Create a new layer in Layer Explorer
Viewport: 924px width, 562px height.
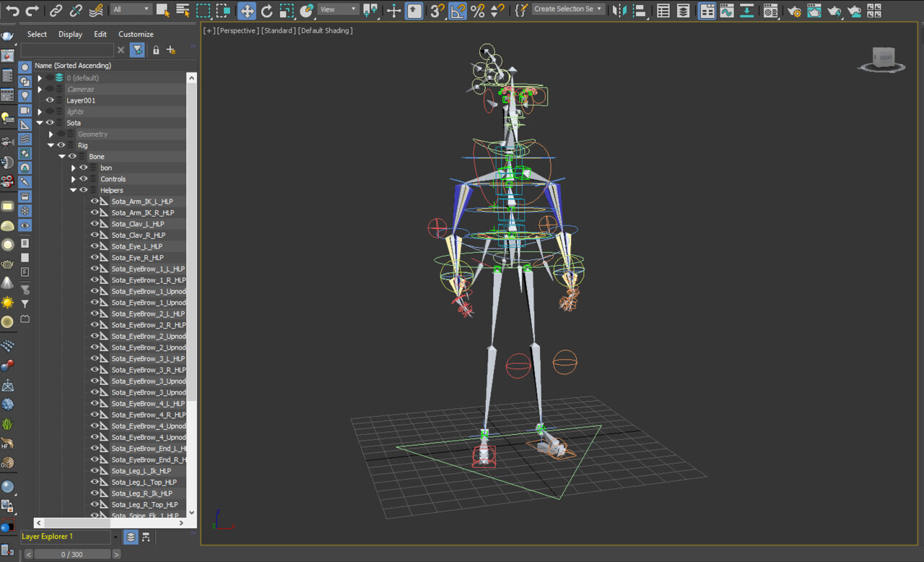click(x=171, y=50)
